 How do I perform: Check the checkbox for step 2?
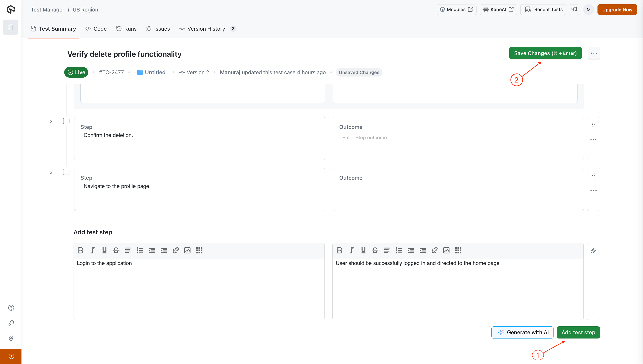(66, 121)
